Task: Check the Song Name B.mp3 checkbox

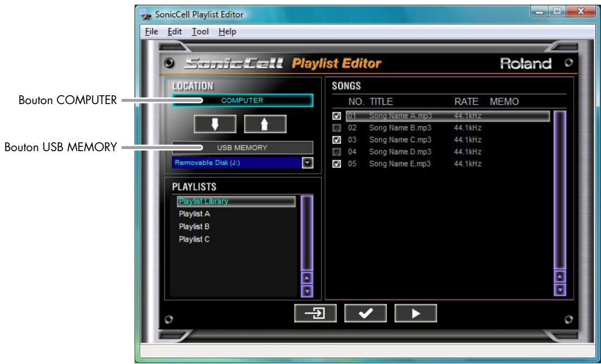Action: [337, 128]
